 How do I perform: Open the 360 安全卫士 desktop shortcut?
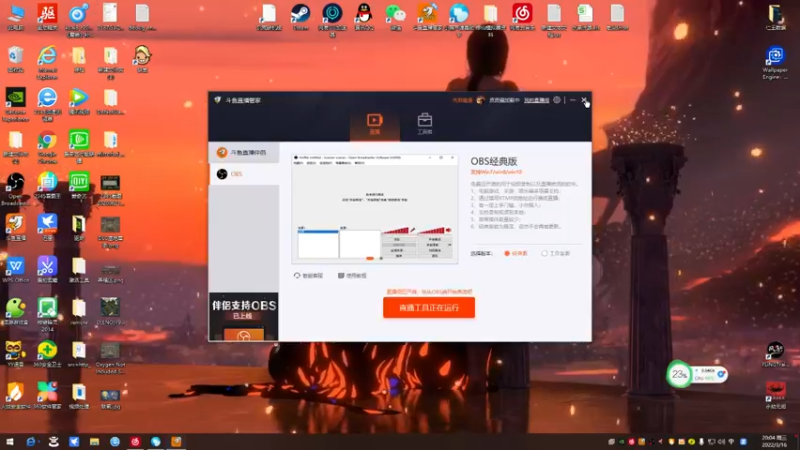[x=47, y=354]
